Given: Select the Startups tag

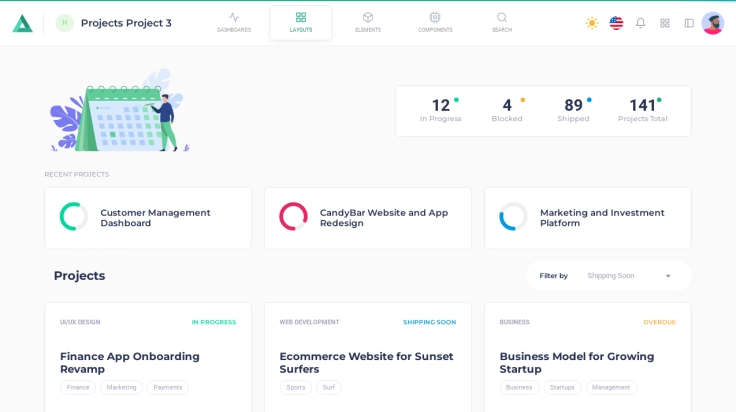Looking at the screenshot, I should tap(562, 387).
